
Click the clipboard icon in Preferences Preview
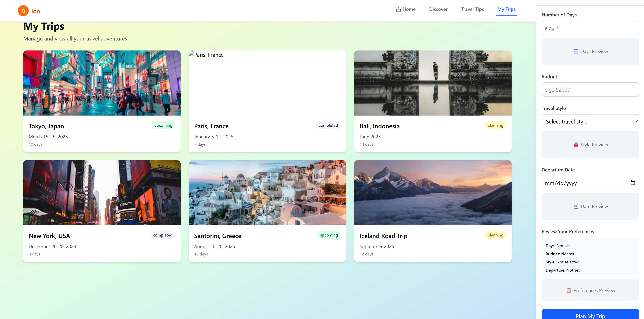click(569, 291)
